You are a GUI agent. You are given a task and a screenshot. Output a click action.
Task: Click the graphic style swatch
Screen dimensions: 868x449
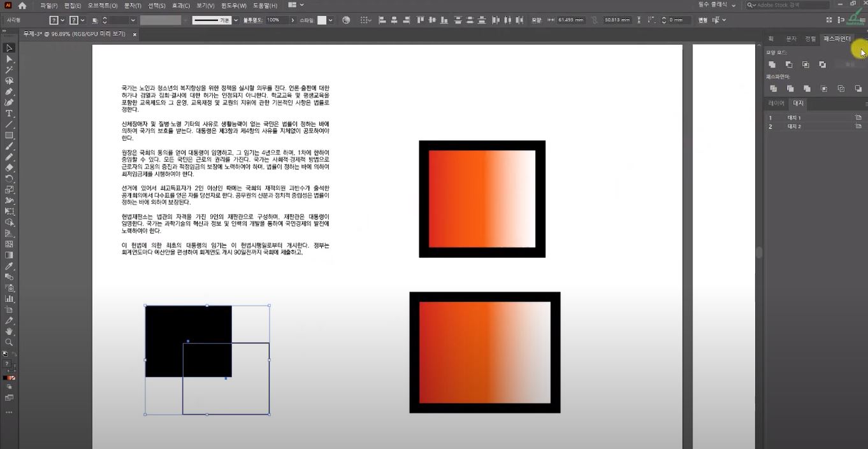(322, 20)
